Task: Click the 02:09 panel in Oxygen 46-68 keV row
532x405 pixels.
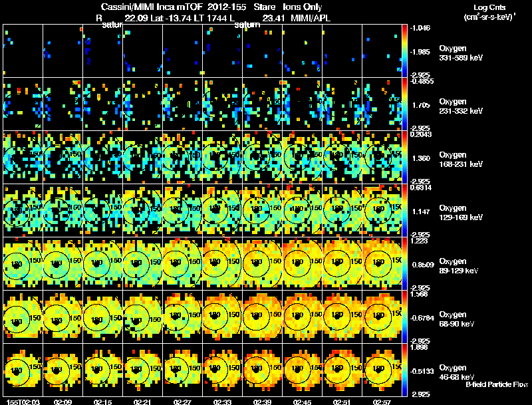Action: [63, 370]
